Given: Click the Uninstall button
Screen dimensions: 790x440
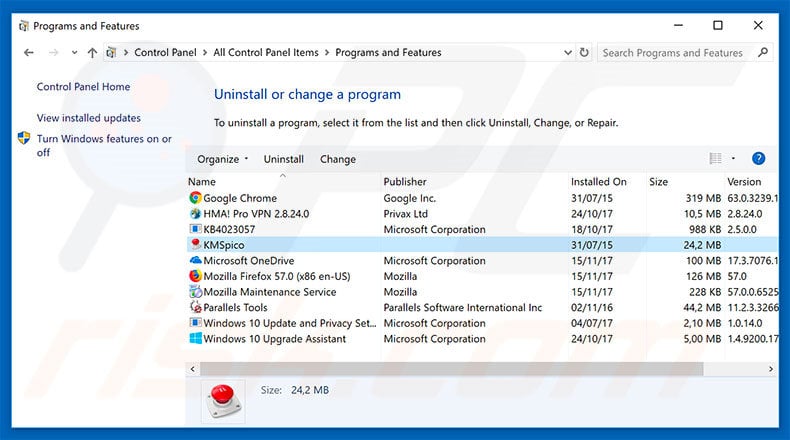Looking at the screenshot, I should 284,159.
